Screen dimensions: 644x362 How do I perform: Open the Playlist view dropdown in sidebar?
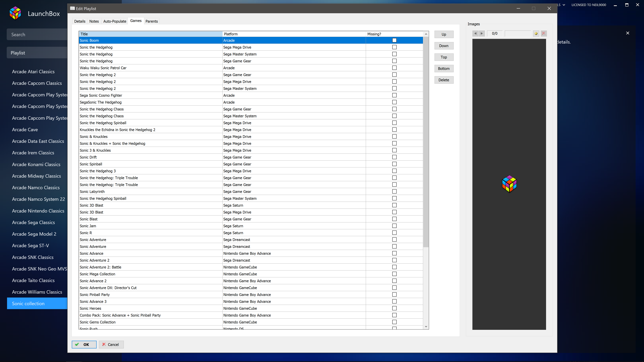tap(37, 53)
